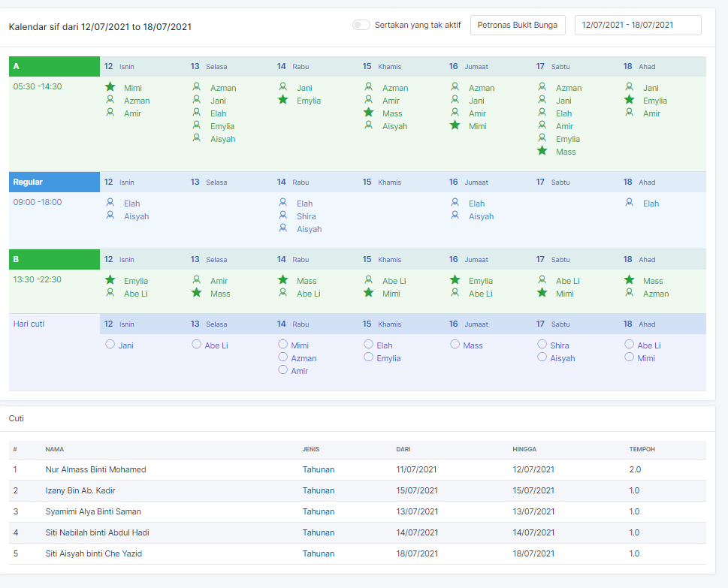Select the Jani radio on Isnin Hari cuti
This screenshot has height=588, width=728.
tap(110, 345)
